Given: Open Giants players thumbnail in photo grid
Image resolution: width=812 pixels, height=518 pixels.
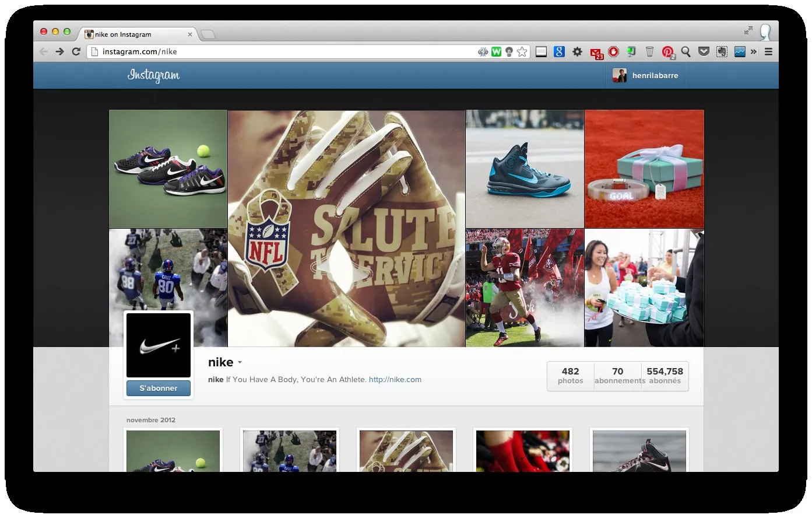Looking at the screenshot, I should pos(290,451).
